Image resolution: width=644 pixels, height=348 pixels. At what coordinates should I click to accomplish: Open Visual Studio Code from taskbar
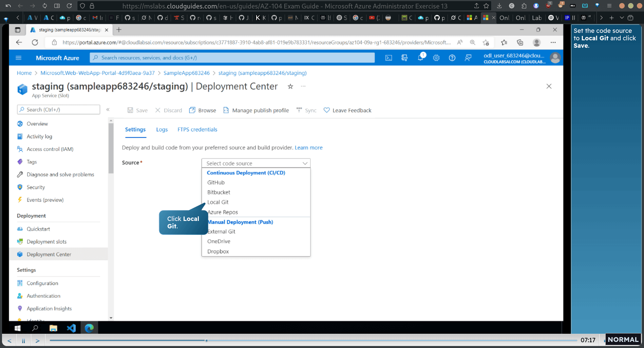(x=71, y=328)
